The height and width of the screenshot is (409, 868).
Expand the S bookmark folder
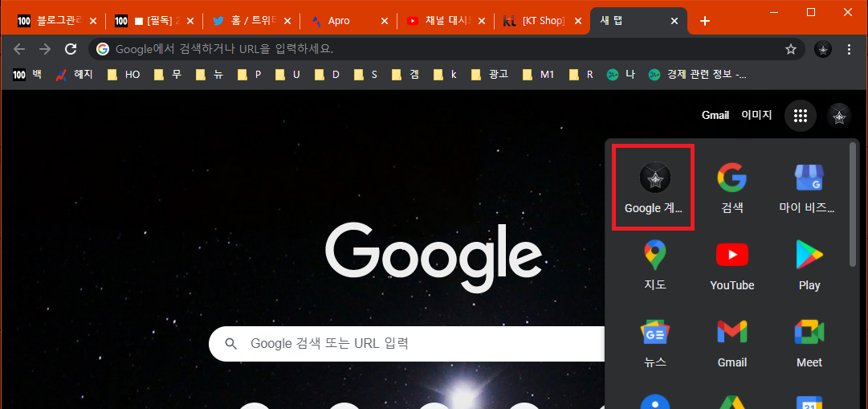(366, 74)
